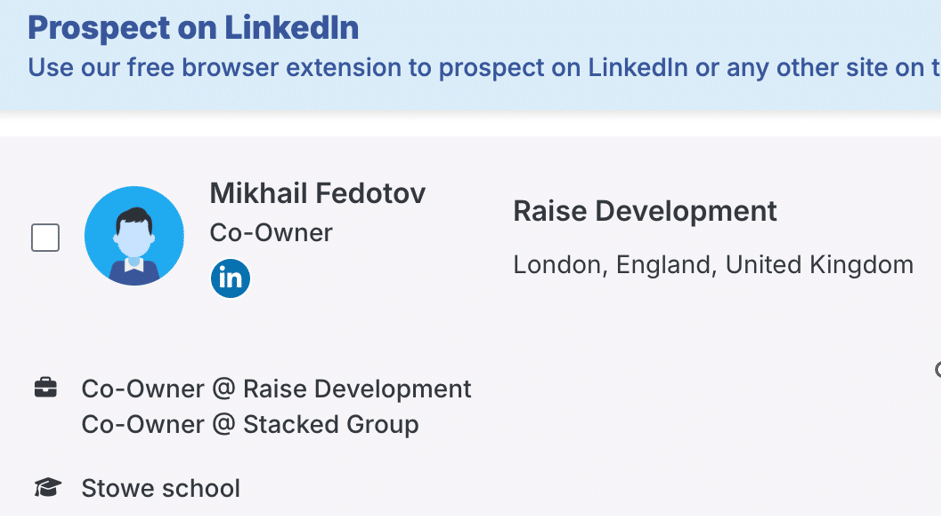Click Mikhail Fedotov's avatar image

click(x=134, y=236)
